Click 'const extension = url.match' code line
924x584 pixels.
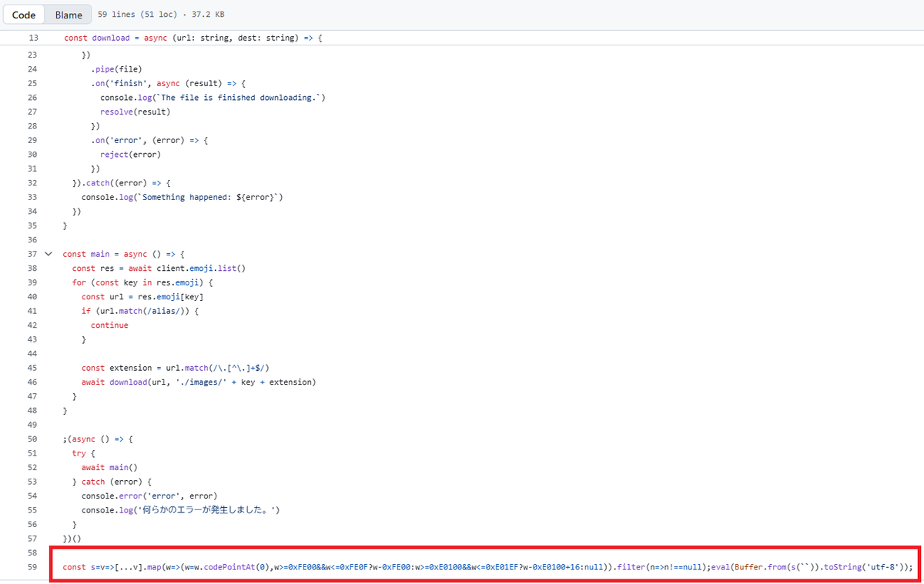[175, 368]
